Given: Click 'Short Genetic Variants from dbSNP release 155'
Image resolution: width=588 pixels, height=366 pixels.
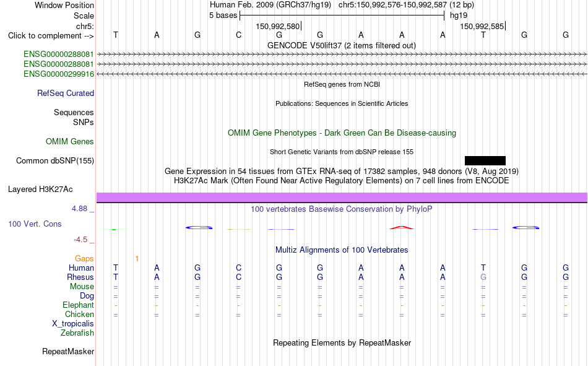Looking at the screenshot, I should coord(342,152).
